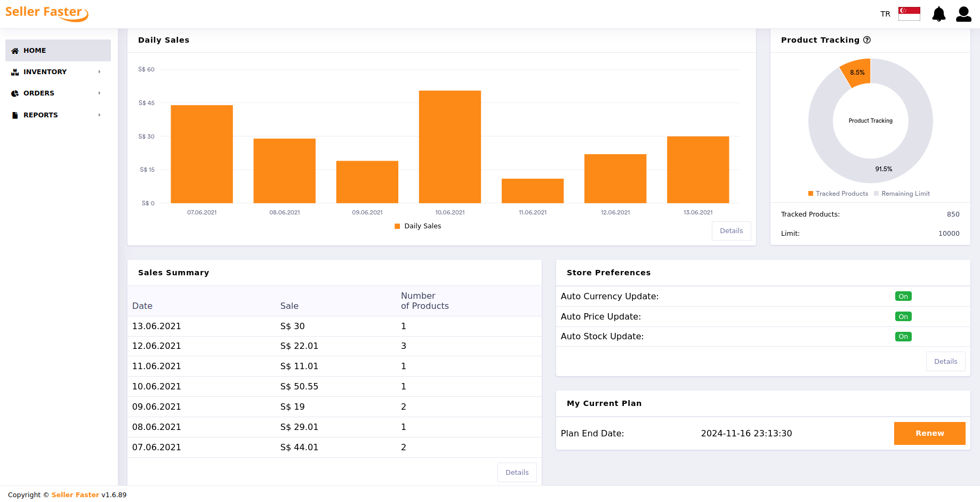Click the Tracked Products legend swatch
980x502 pixels.
click(810, 194)
